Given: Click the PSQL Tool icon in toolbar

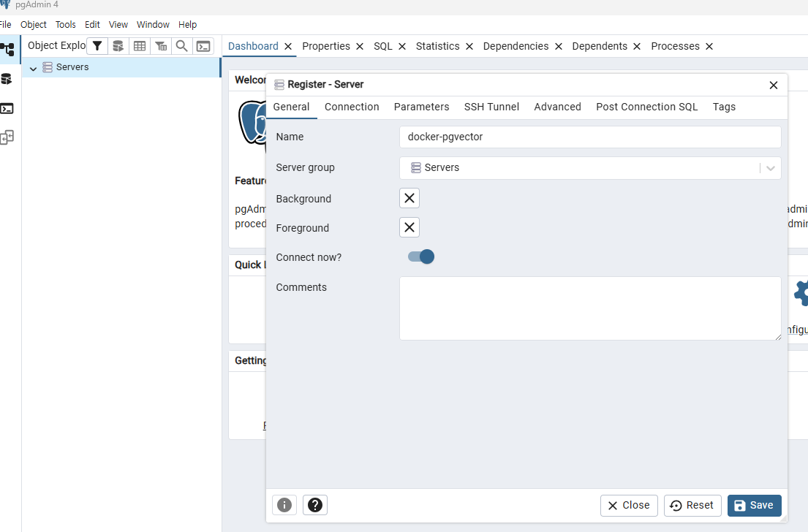Looking at the screenshot, I should pos(203,46).
